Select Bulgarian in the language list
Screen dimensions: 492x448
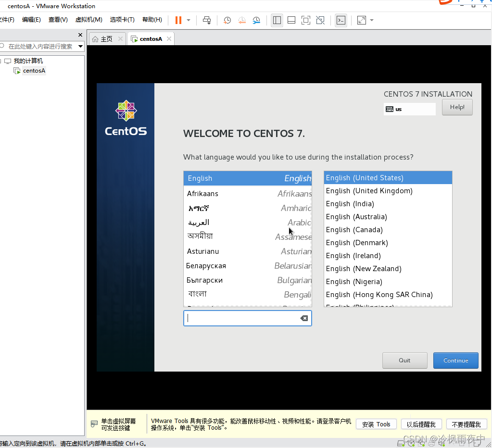[248, 280]
